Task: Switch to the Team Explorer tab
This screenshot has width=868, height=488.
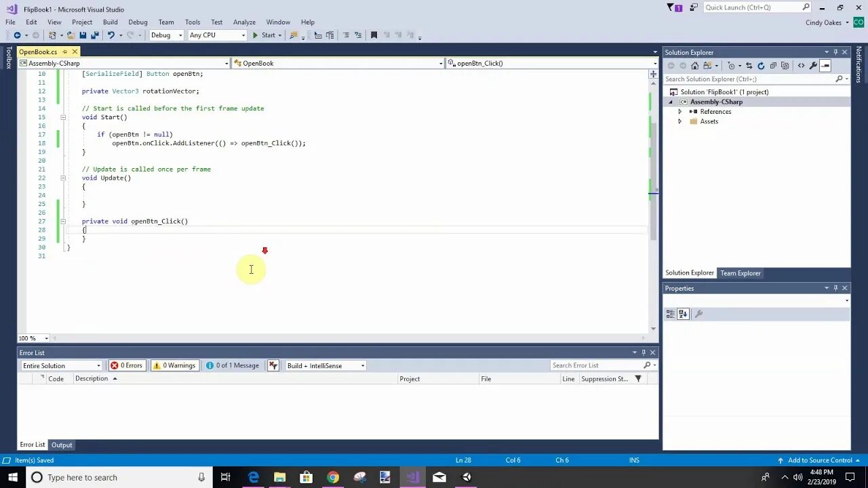Action: 741,273
